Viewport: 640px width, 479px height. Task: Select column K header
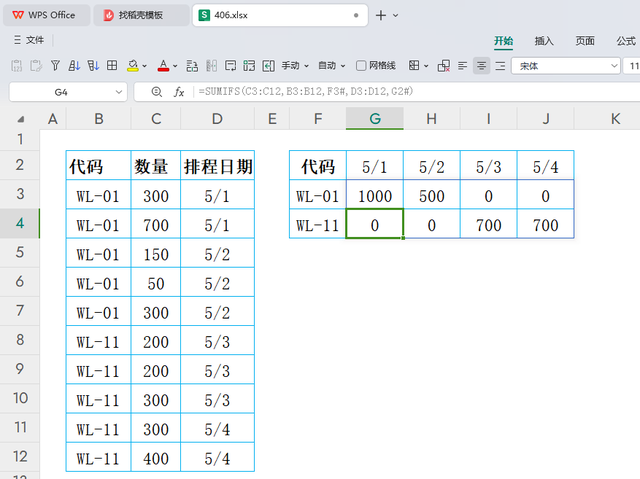(x=615, y=119)
